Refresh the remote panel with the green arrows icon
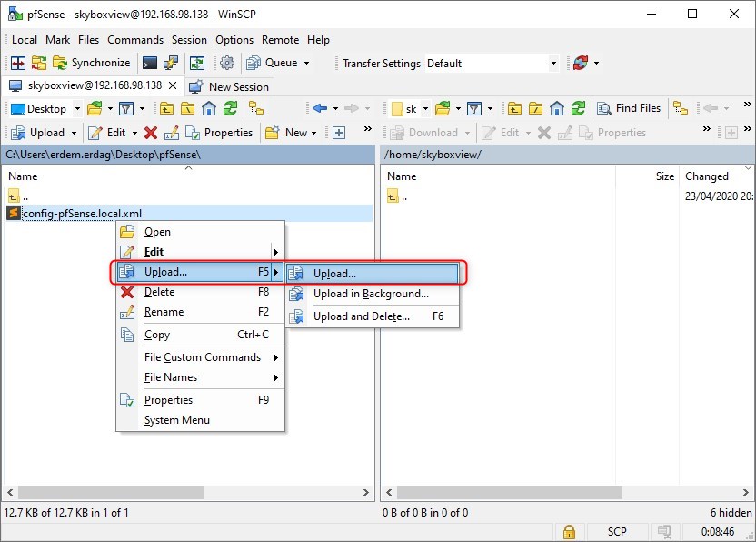 point(578,108)
